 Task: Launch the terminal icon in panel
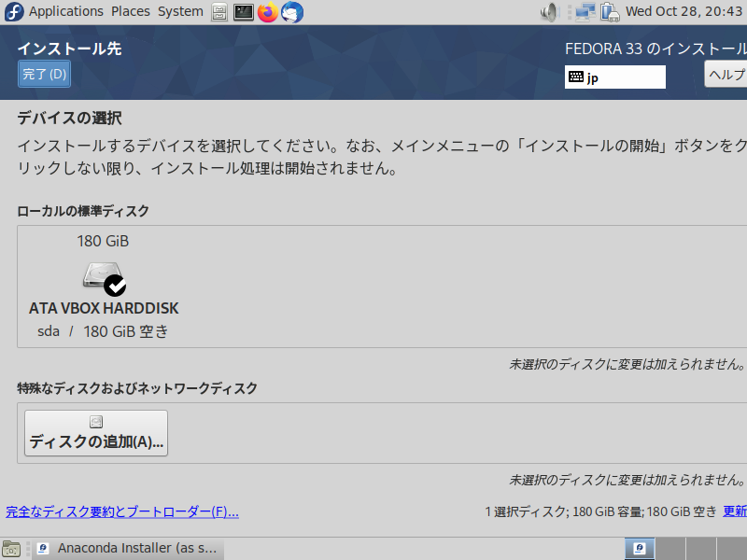tap(244, 12)
